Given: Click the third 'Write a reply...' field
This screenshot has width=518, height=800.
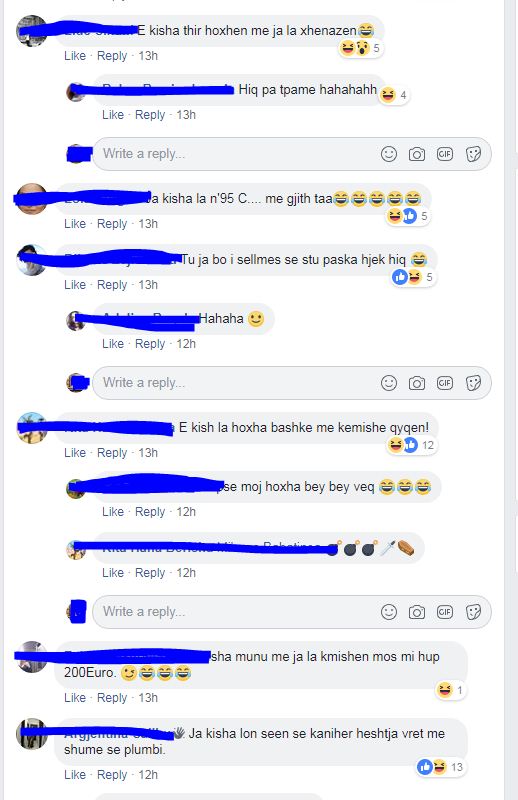Looking at the screenshot, I should point(292,612).
